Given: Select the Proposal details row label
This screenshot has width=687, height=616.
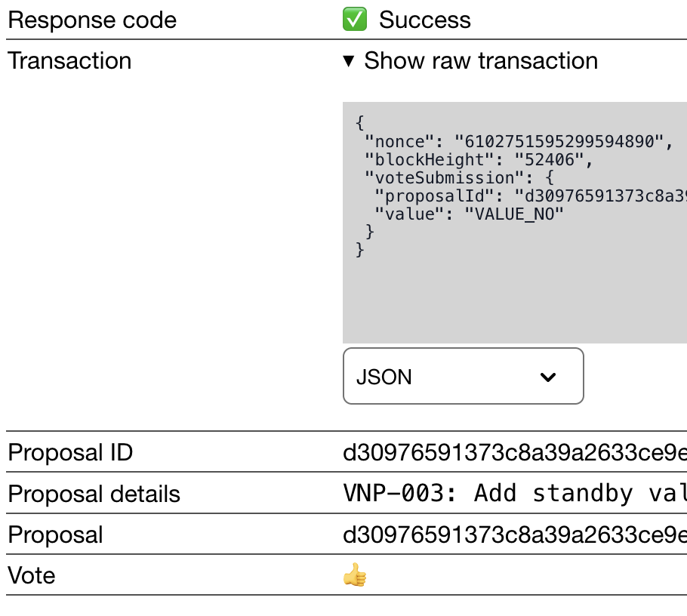Looking at the screenshot, I should tap(94, 494).
